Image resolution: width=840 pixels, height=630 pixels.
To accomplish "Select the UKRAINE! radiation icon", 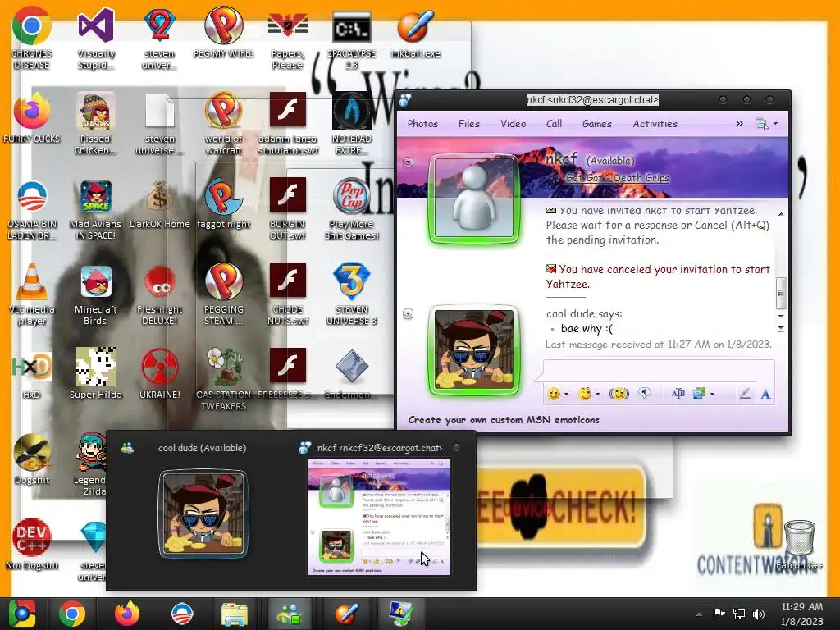I will tap(160, 374).
